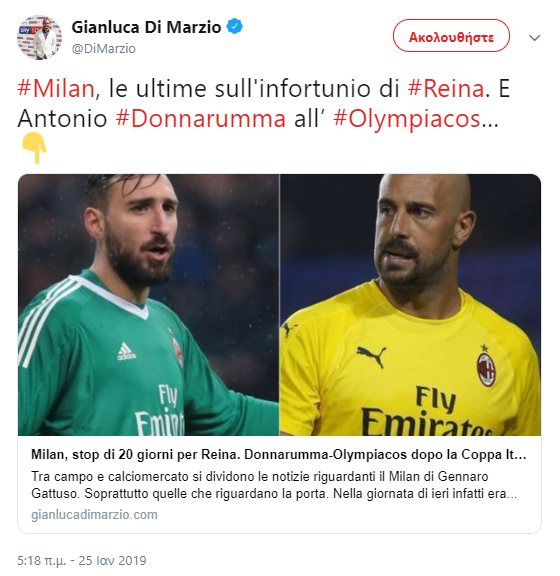Open the yellow-jersey goalkeeper photo
The image size is (560, 576).
click(x=410, y=305)
